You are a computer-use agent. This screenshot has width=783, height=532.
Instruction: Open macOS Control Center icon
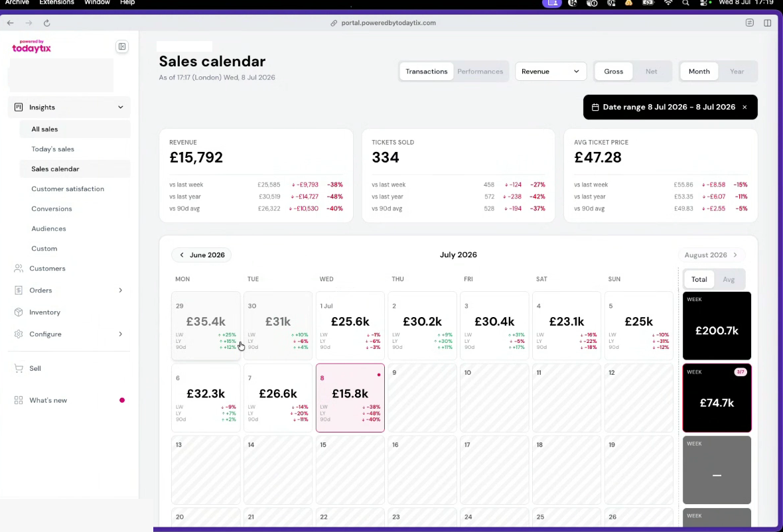click(x=704, y=3)
